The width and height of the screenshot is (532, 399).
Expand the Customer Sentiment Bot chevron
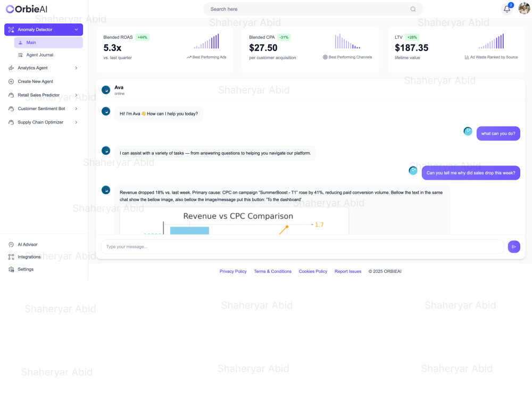pos(76,109)
